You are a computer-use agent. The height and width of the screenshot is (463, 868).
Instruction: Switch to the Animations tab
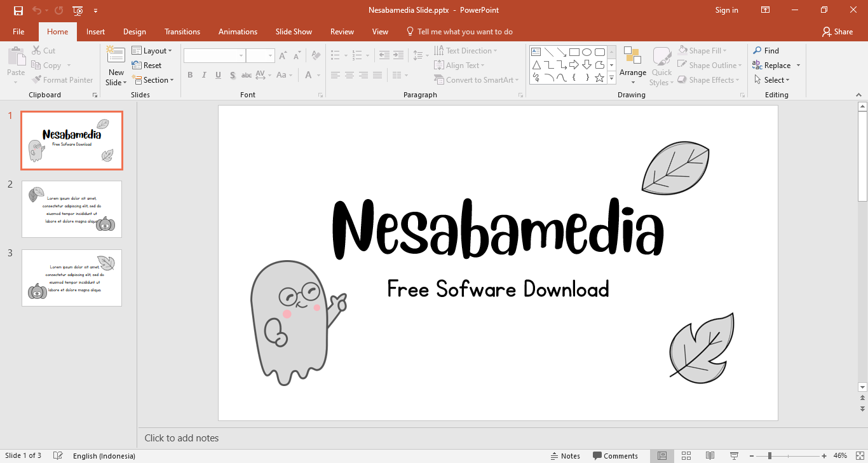pos(238,32)
